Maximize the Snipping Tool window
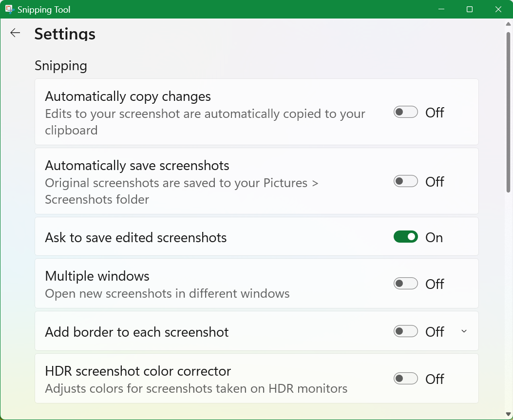Screen dimensions: 513x420 point(470,9)
